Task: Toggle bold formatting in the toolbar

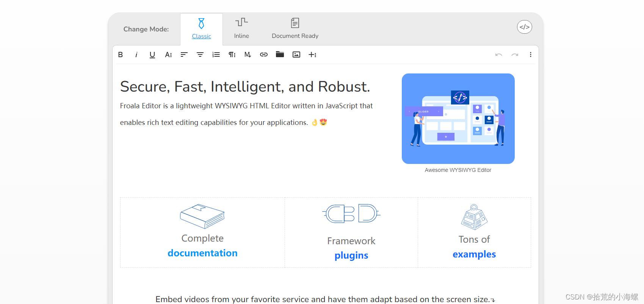Action: coord(121,55)
